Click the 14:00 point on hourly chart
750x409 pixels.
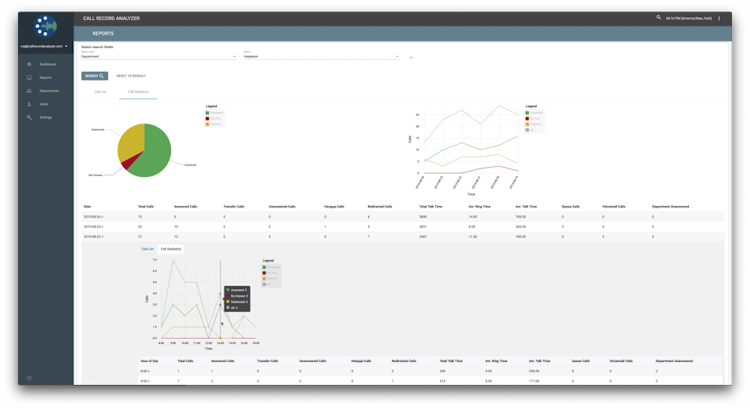pyautogui.click(x=221, y=305)
